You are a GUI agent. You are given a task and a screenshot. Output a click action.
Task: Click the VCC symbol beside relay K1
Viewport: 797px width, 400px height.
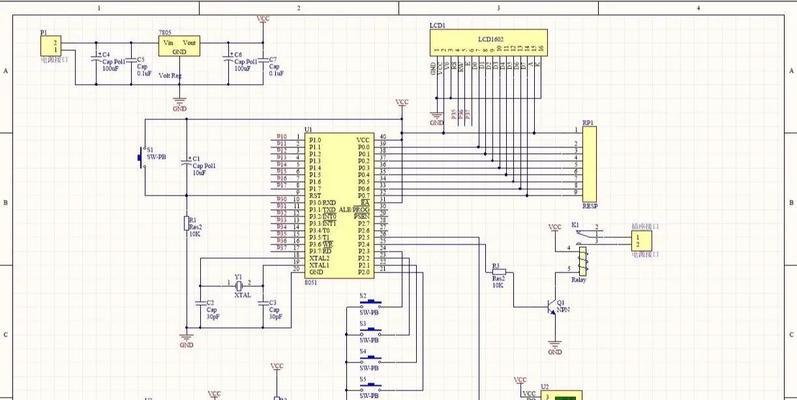[x=555, y=228]
